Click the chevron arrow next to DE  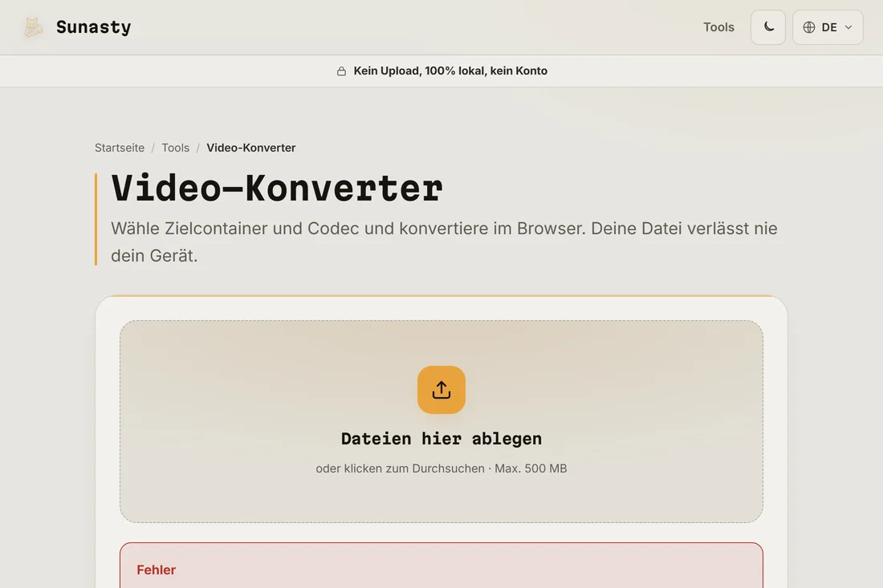coord(848,27)
